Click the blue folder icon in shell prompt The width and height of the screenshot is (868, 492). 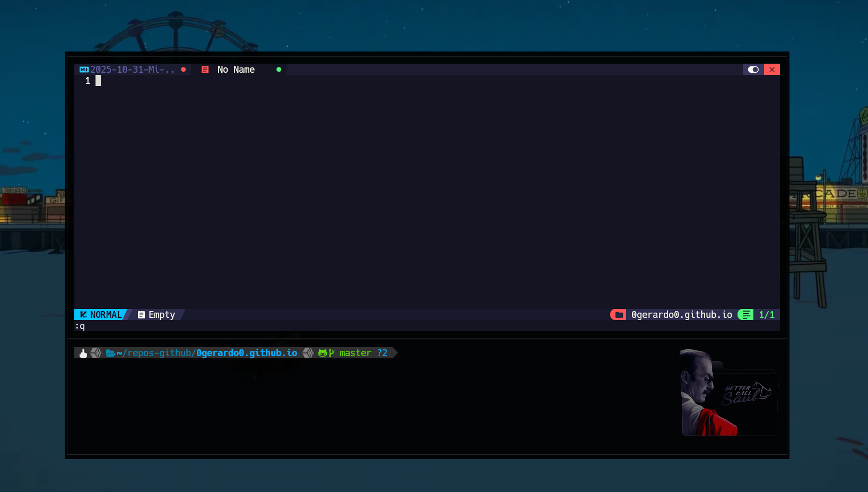click(110, 353)
